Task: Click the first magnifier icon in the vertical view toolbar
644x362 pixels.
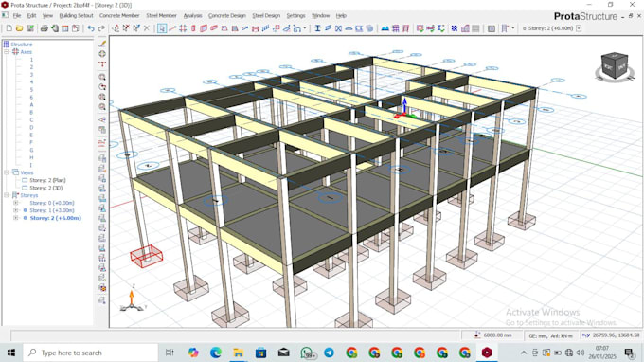Action: coord(102,77)
